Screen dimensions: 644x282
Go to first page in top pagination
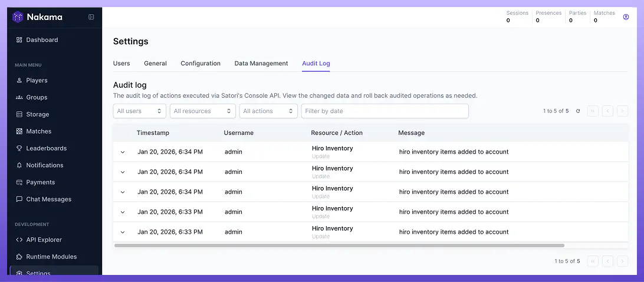click(593, 111)
